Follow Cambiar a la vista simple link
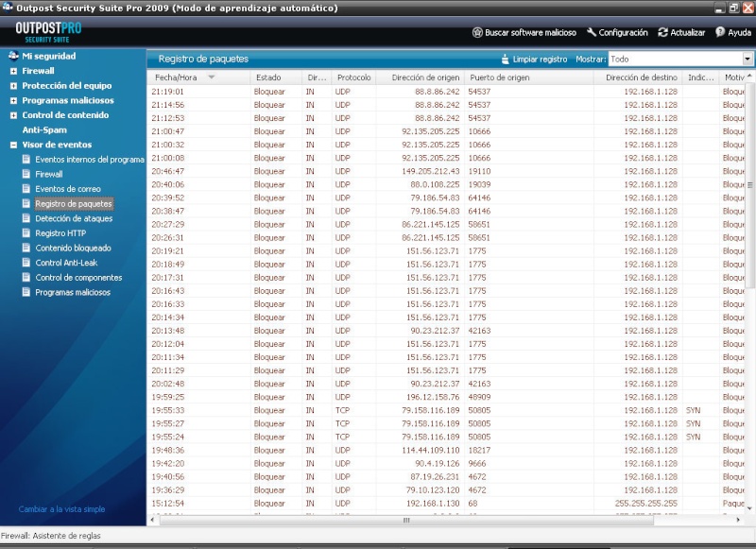The width and height of the screenshot is (756, 549). [x=61, y=509]
